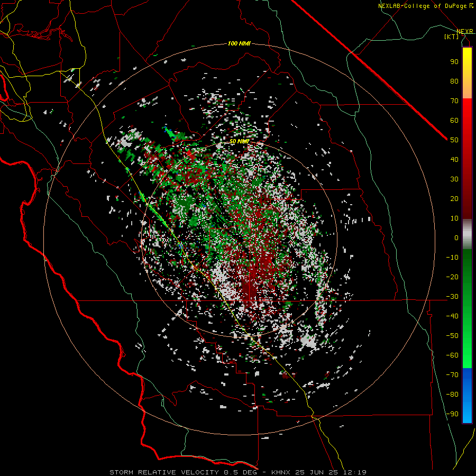
Task: Click the 10 value on velocity scale
Action: [454, 218]
